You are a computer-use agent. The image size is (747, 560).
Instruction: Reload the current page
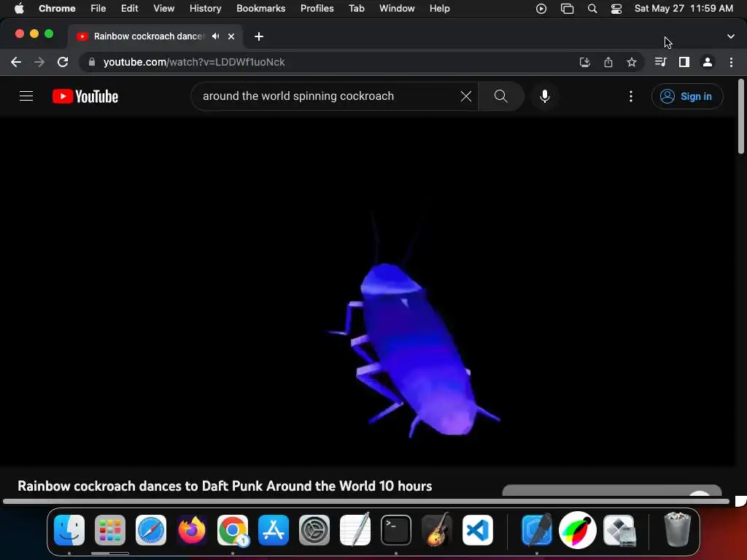(x=63, y=62)
